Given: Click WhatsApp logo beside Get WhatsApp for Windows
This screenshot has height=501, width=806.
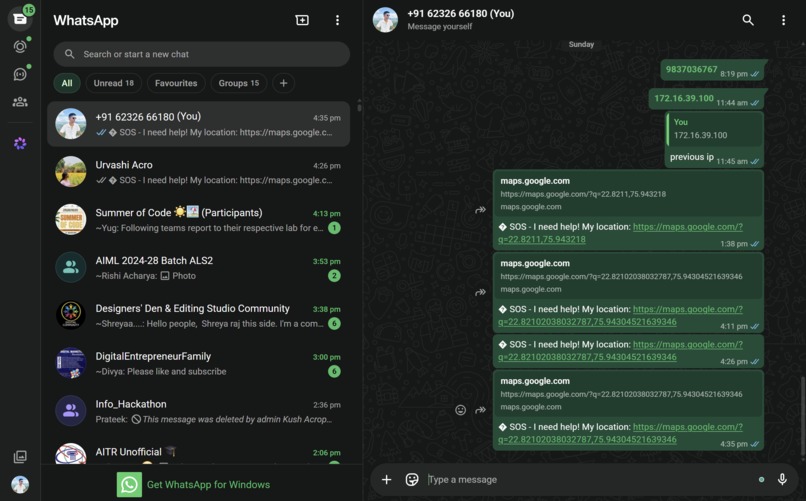Looking at the screenshot, I should pos(129,485).
